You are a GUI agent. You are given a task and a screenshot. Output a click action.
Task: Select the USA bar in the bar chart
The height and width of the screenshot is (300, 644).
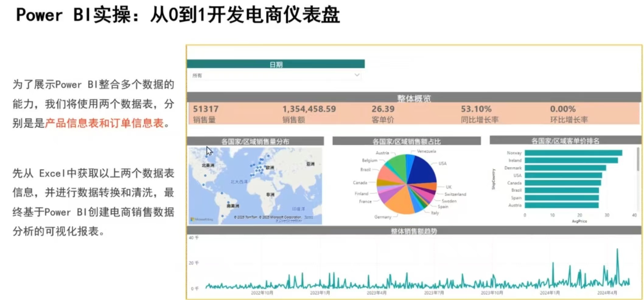[563, 175]
